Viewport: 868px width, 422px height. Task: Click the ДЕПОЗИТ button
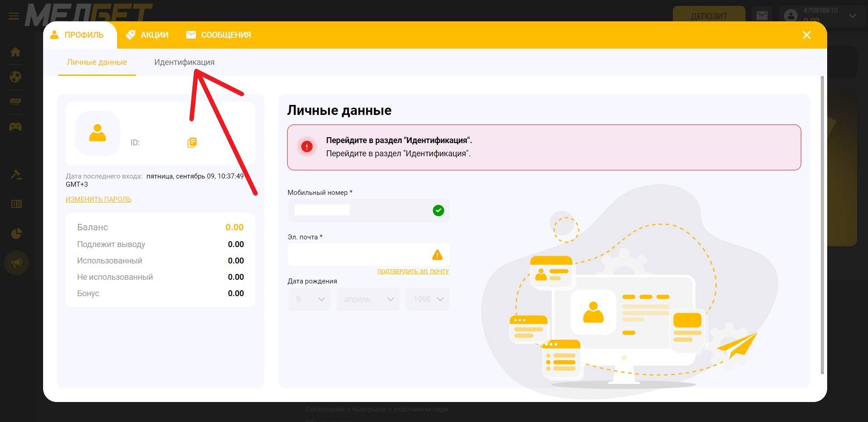[709, 16]
